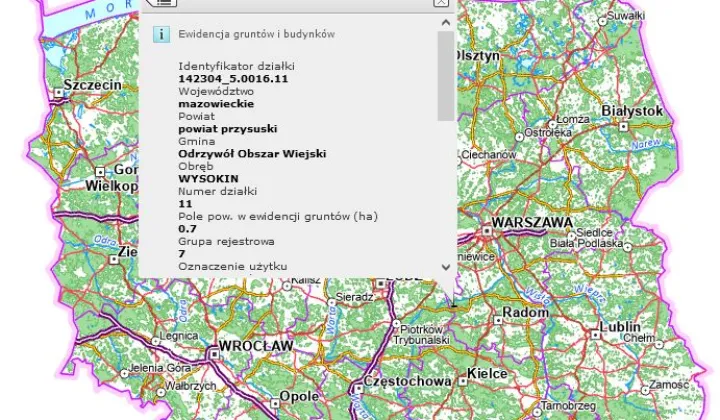Click the popup vertical scrollbar thumb
The width and height of the screenshot is (720, 420).
point(445,76)
